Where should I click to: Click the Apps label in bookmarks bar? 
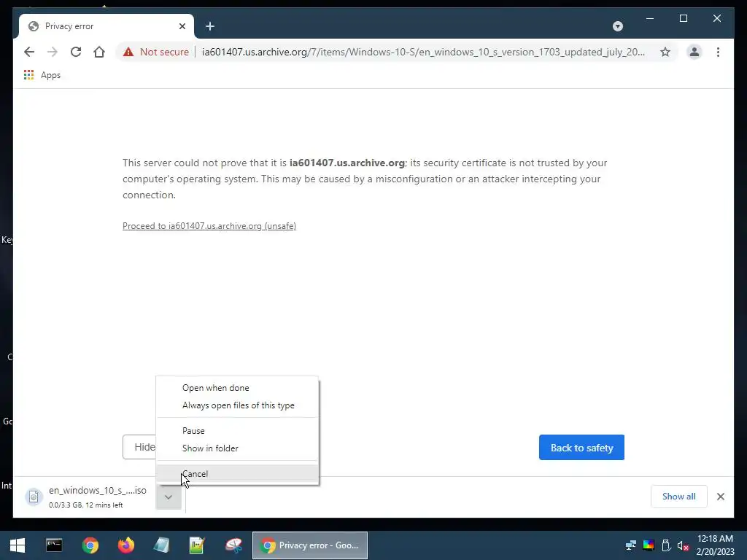50,75
